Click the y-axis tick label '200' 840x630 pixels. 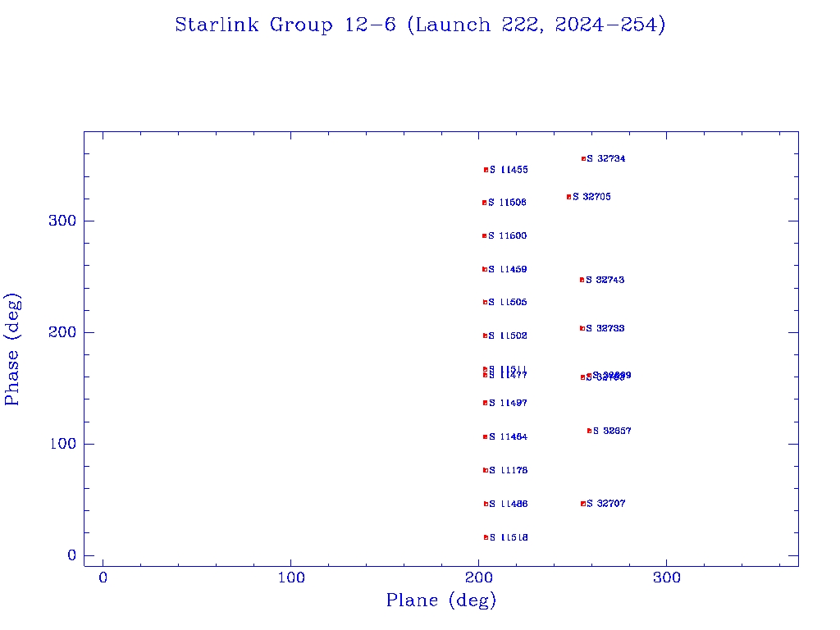(62, 332)
